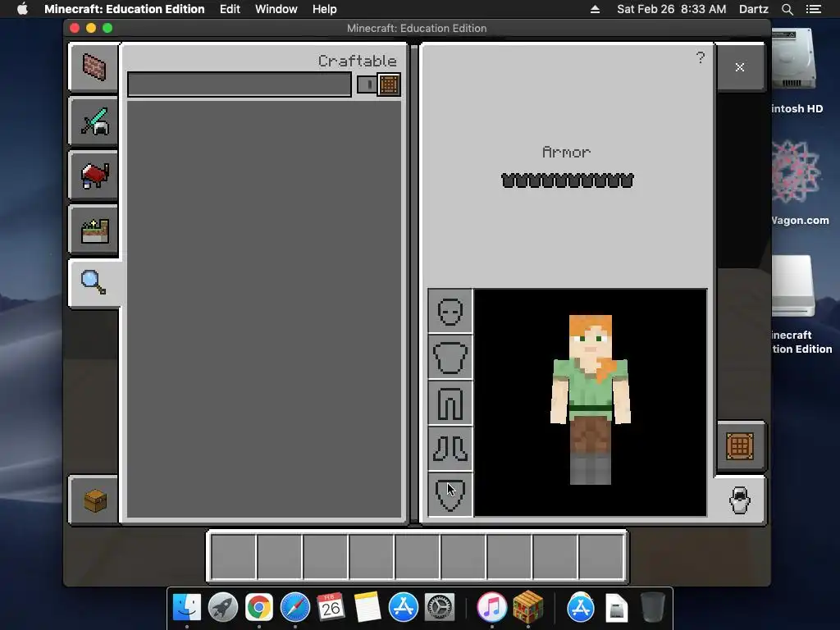Image resolution: width=840 pixels, height=630 pixels.
Task: Click the Minecraft bookshelf icon in dock
Action: (527, 606)
